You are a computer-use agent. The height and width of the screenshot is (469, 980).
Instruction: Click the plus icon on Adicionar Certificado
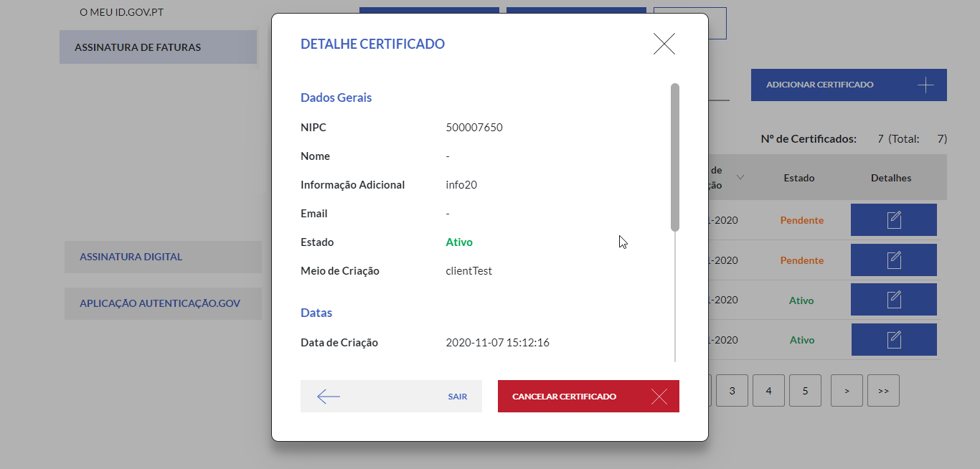pos(925,85)
